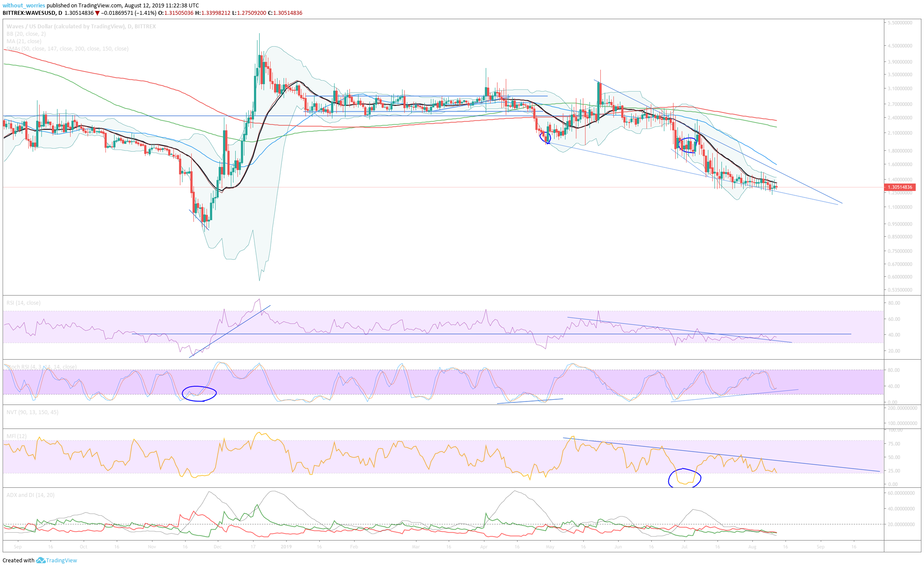Select the blue ellipse drawn in the MFI pane
The width and height of the screenshot is (924, 568).
click(684, 478)
